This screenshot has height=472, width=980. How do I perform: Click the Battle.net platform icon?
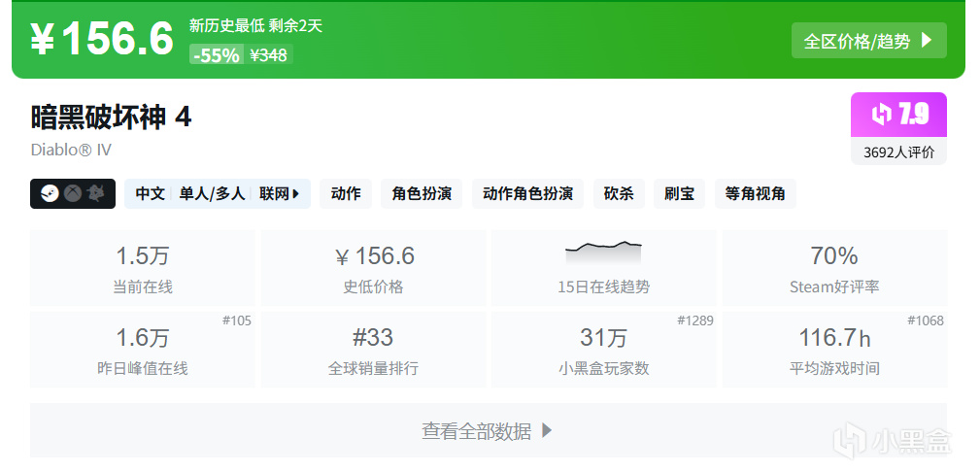[x=95, y=194]
